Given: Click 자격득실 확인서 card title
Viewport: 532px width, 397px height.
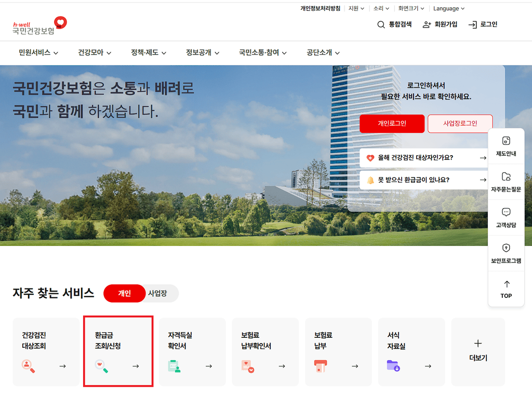Looking at the screenshot, I should [x=180, y=340].
